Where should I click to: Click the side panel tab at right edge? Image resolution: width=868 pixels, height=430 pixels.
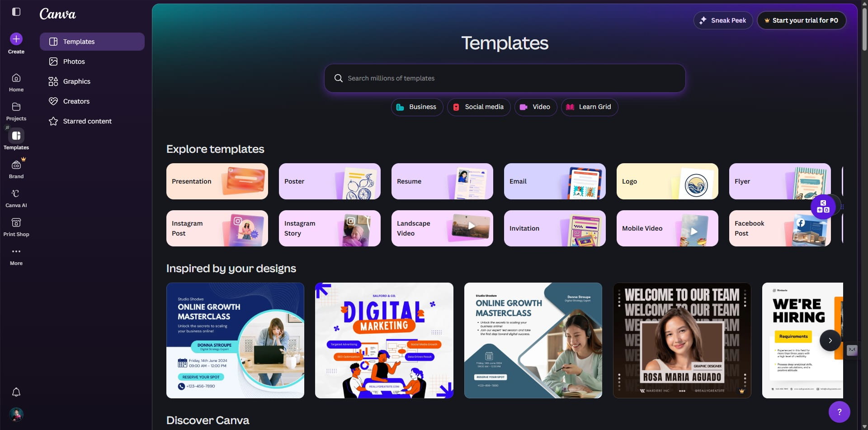(x=852, y=350)
